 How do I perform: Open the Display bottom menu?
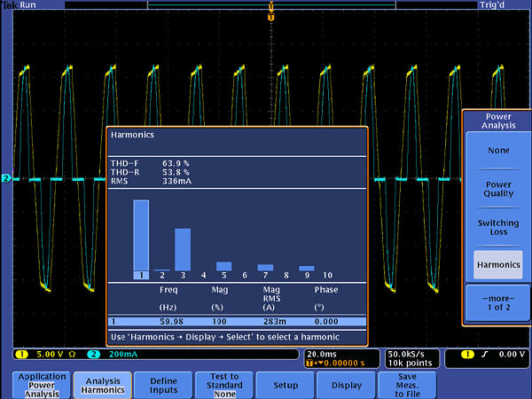[x=346, y=386]
